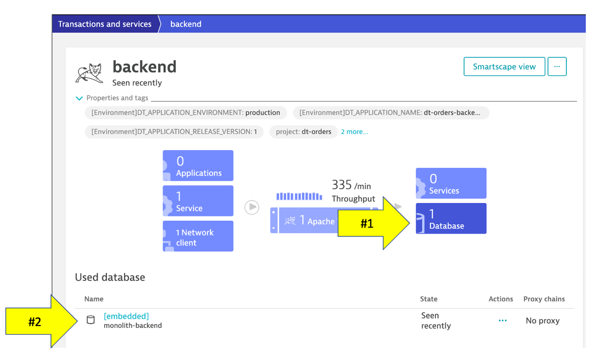Viewport: 604px width, 364px height.
Task: Collapse the Properties and tags section
Action: (x=79, y=98)
